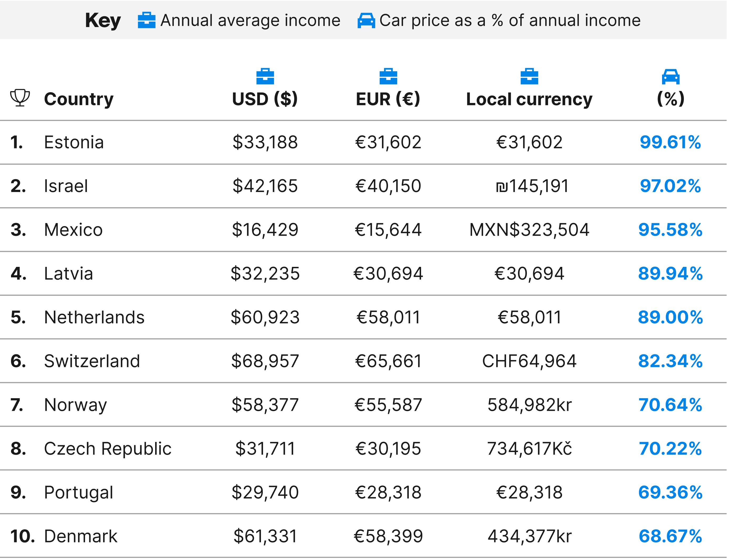
Task: Click Estonia's 99.61% car price value
Action: [x=670, y=142]
